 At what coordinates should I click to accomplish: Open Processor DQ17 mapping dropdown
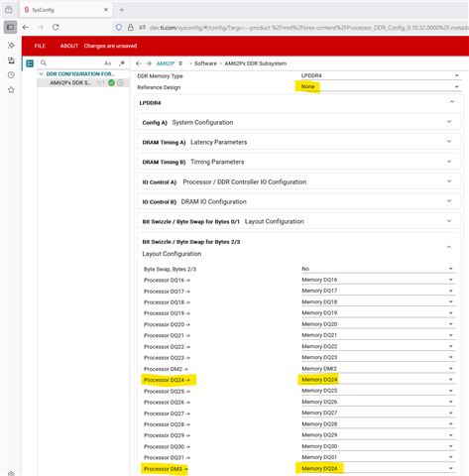[379, 291]
